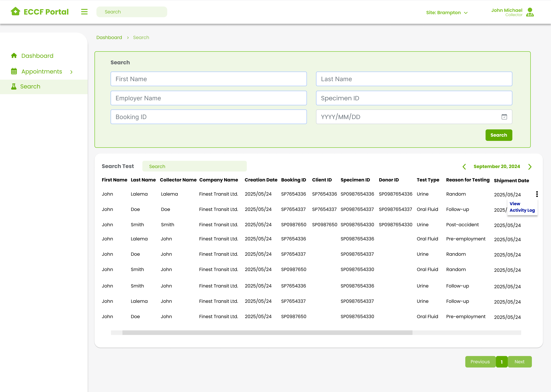Focus the top header Search field
The height and width of the screenshot is (392, 551).
[x=132, y=12]
